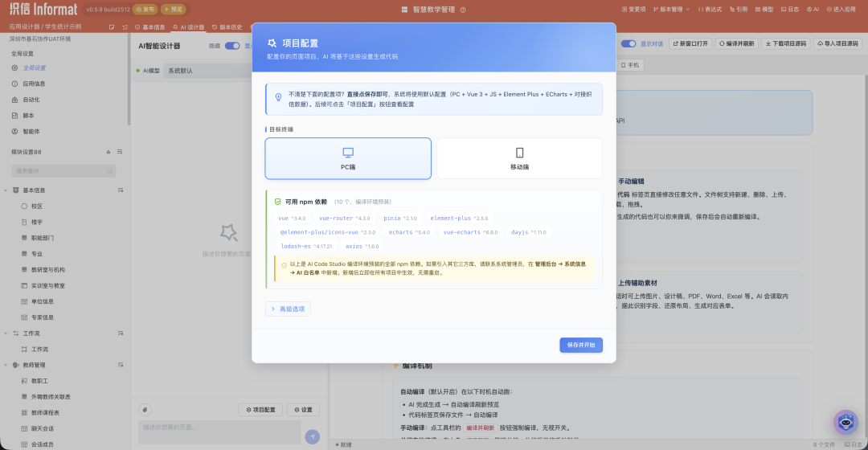Click the note icon left of 基本信息 tab

pyautogui.click(x=112, y=27)
